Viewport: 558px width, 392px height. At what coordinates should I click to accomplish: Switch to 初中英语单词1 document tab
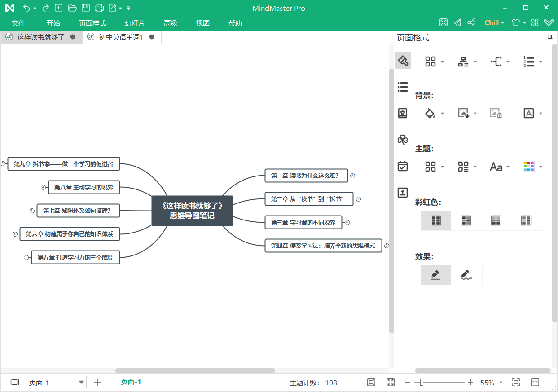121,37
